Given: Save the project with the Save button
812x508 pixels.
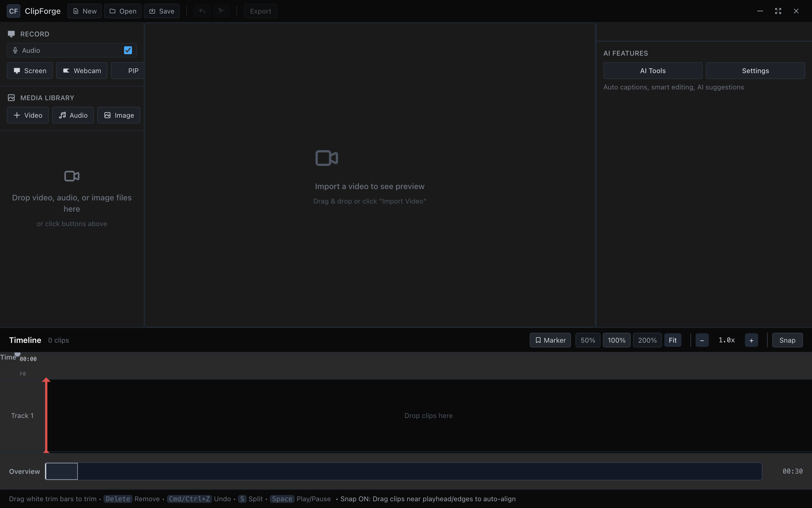Looking at the screenshot, I should click(x=161, y=11).
